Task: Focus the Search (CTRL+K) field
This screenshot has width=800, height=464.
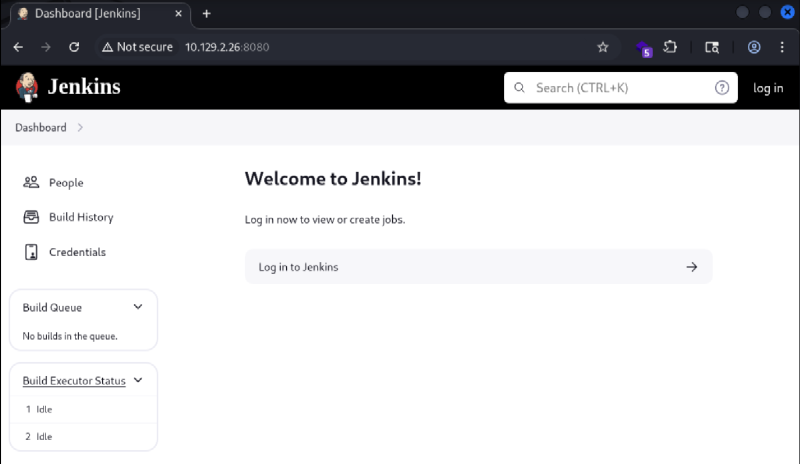Action: click(620, 88)
